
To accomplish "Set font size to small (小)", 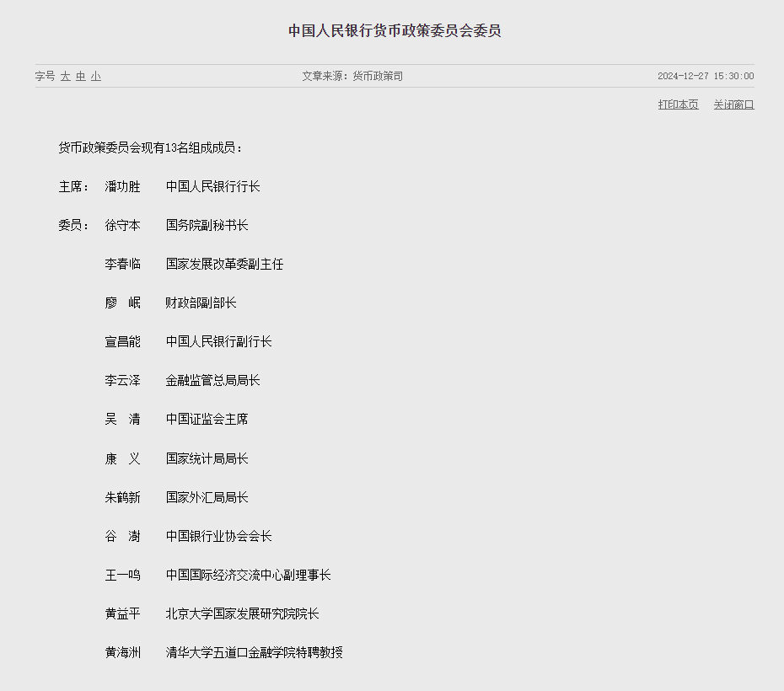I will coord(96,77).
